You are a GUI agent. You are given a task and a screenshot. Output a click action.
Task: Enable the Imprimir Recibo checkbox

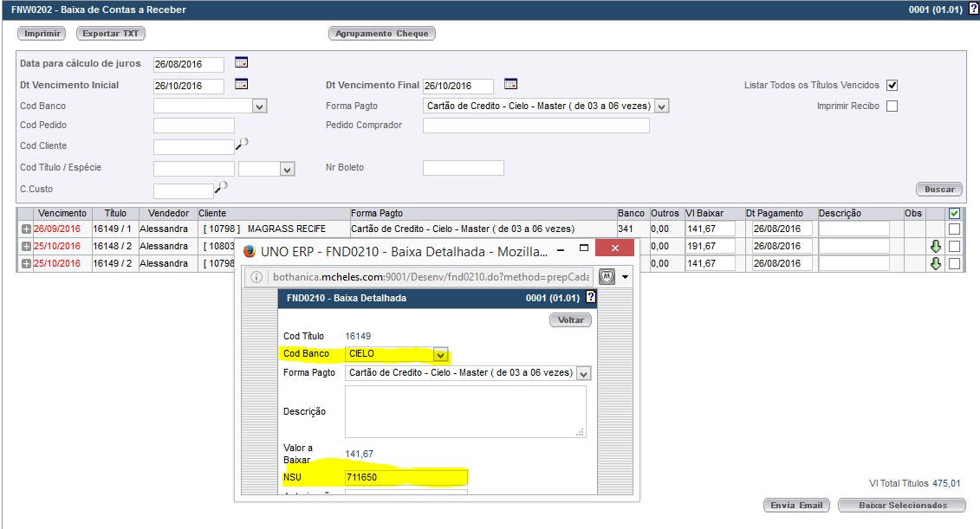point(892,106)
